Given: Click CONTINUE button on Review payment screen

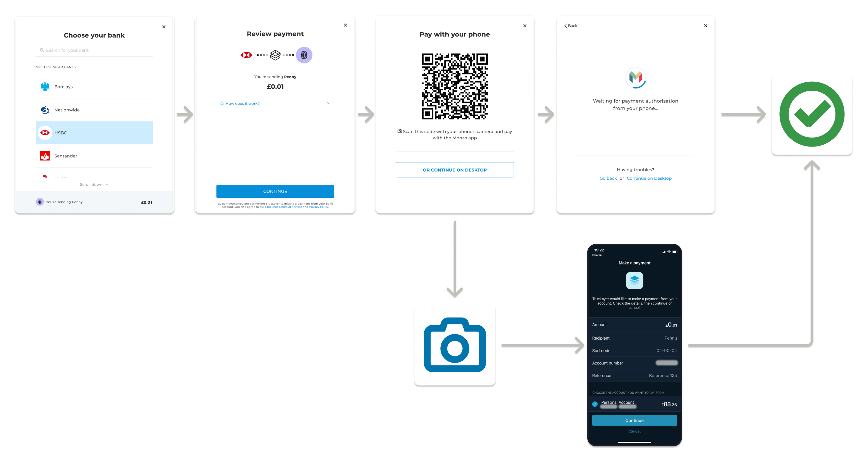Looking at the screenshot, I should click(274, 192).
